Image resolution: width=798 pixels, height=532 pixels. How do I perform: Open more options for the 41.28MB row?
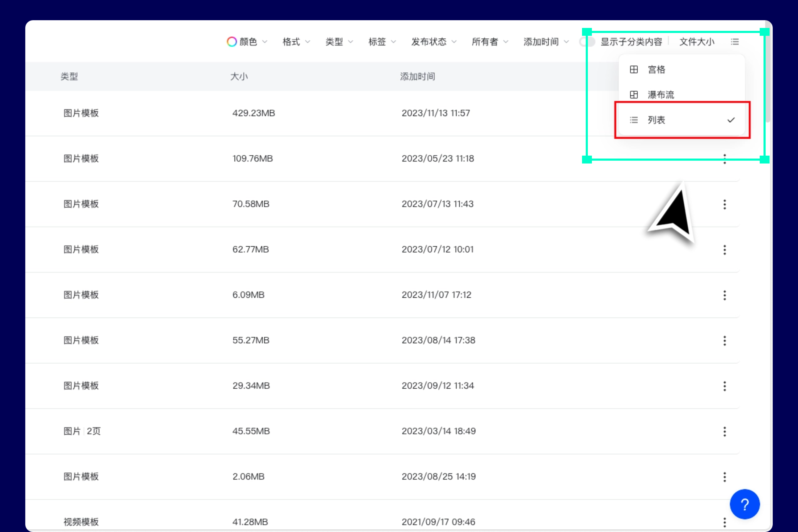pos(725,522)
